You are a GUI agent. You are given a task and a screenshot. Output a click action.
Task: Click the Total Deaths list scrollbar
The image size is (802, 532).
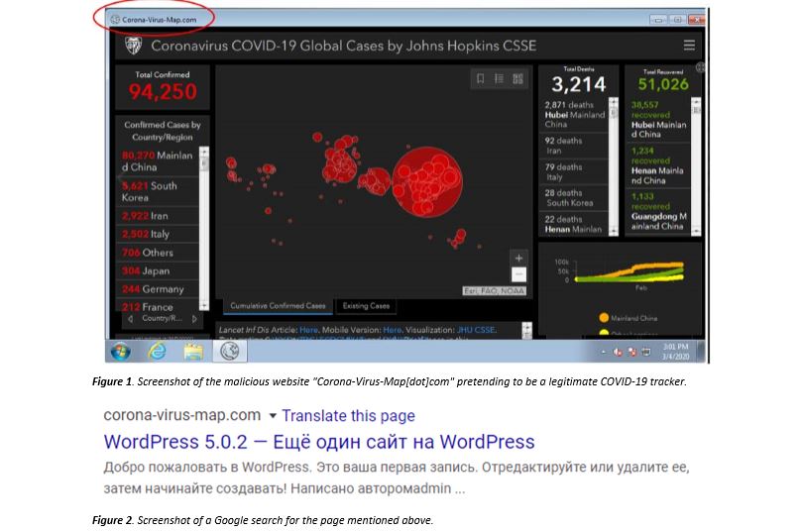614,166
